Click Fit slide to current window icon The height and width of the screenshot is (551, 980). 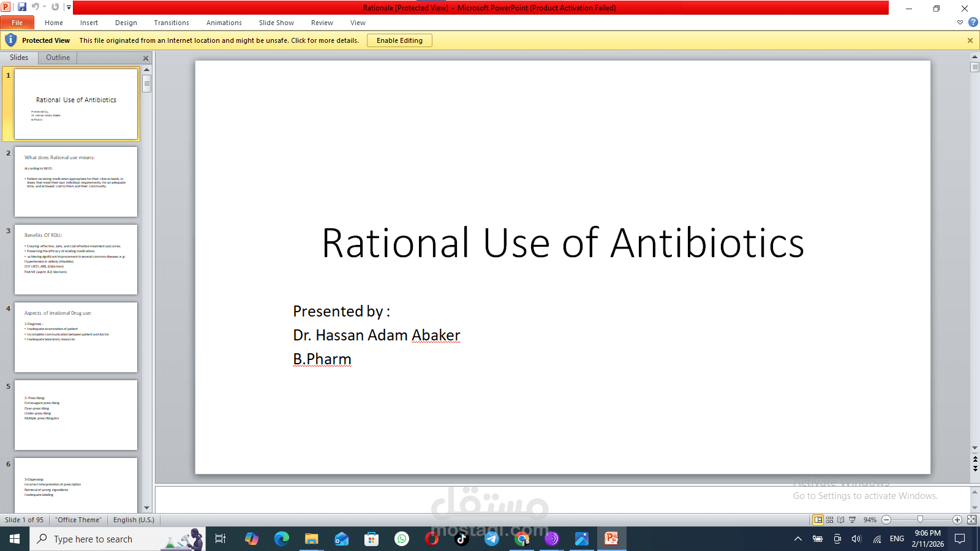971,520
